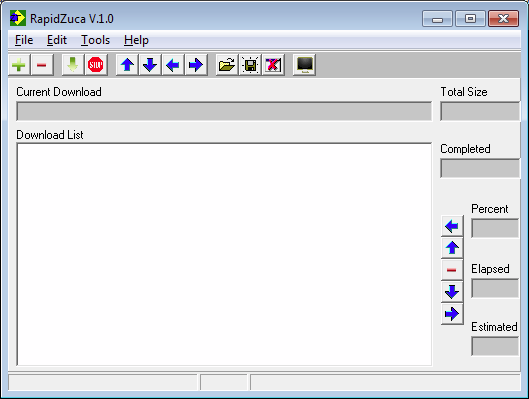This screenshot has width=529, height=399.
Task: Click the RapidZuca title bar app icon
Action: point(18,18)
